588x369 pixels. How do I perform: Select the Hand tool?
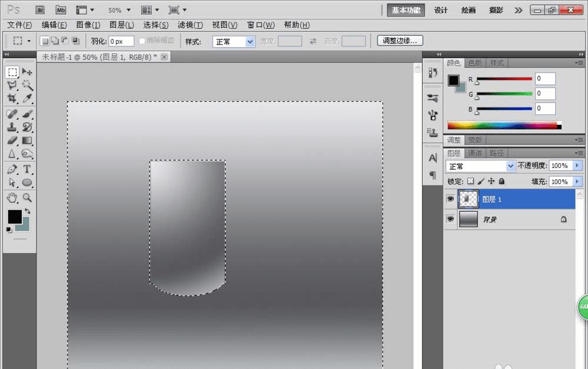tap(12, 198)
